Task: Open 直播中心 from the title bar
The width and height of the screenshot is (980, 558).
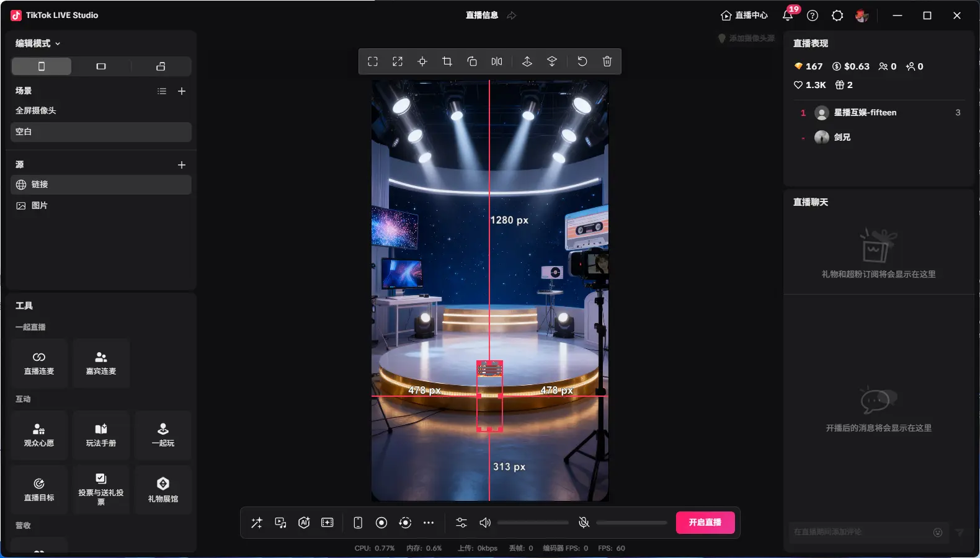Action: 744,15
